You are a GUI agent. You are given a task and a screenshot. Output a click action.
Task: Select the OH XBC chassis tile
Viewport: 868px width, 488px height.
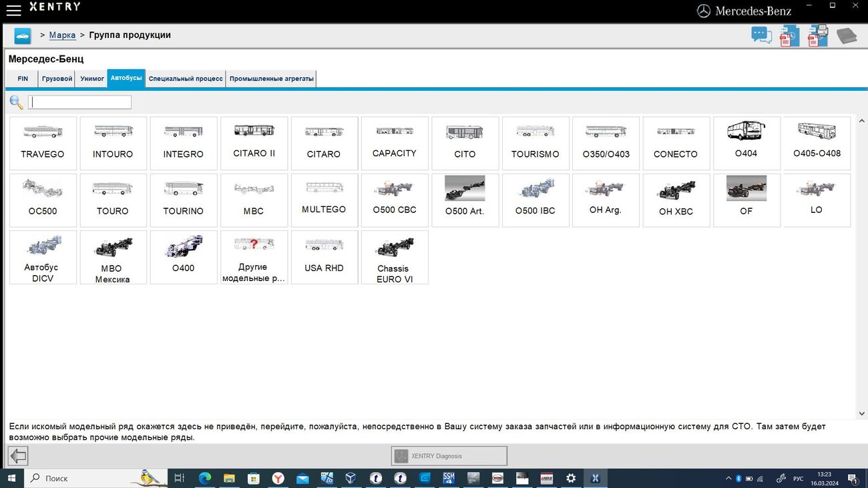(676, 200)
